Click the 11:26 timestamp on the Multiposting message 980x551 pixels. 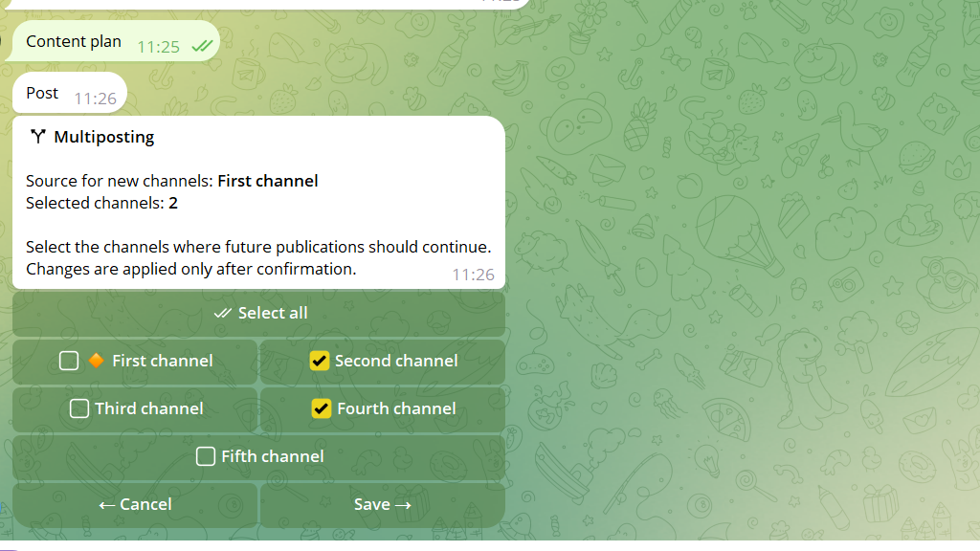point(473,275)
